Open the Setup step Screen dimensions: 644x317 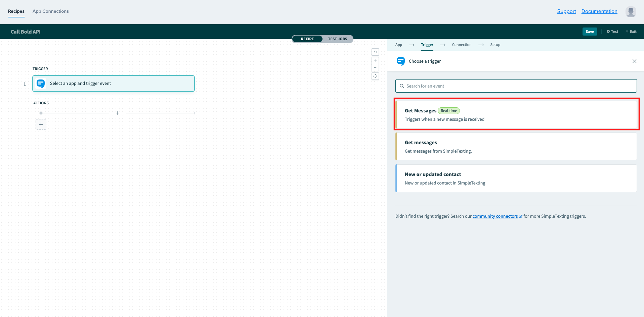tap(495, 45)
